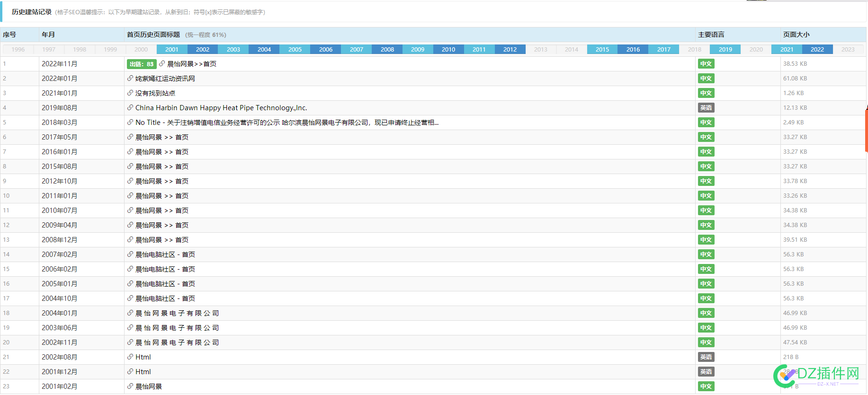Click the 年月 column header
Screen dimensions: 868x395
tap(48, 35)
